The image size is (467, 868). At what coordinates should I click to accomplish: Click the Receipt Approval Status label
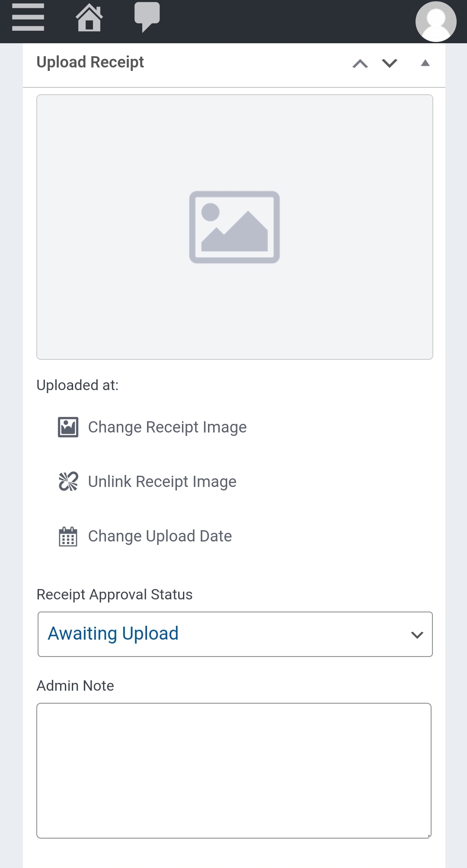115,595
